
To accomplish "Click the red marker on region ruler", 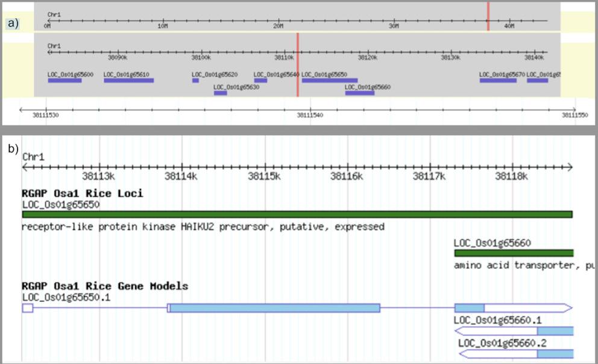I will tap(298, 65).
